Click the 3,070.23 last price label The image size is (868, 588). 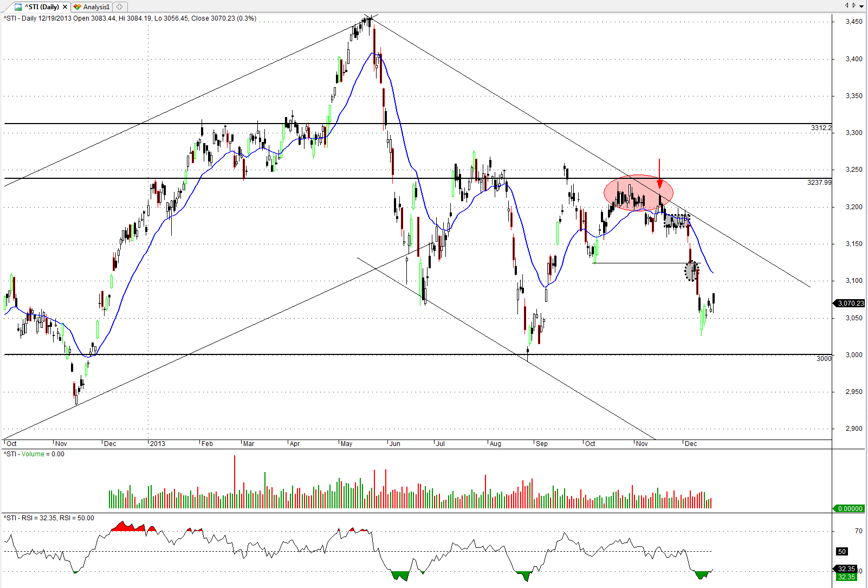point(850,303)
